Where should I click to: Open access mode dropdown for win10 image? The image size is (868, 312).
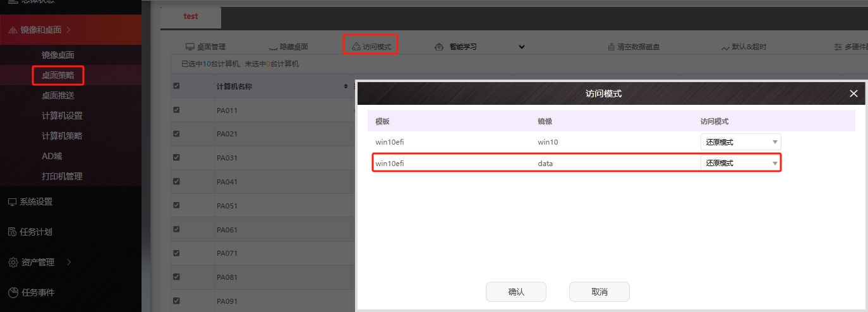click(740, 142)
